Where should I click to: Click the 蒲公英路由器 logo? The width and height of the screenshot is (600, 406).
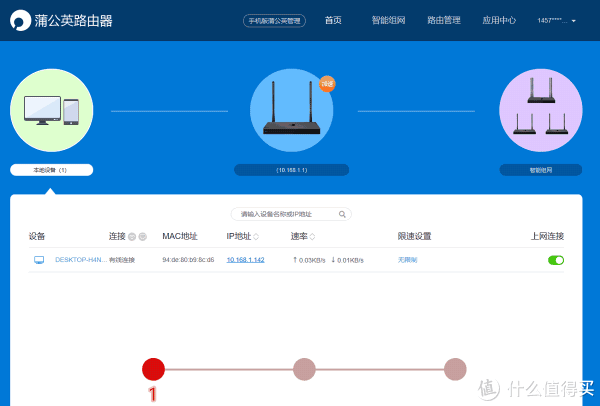pyautogui.click(x=61, y=20)
